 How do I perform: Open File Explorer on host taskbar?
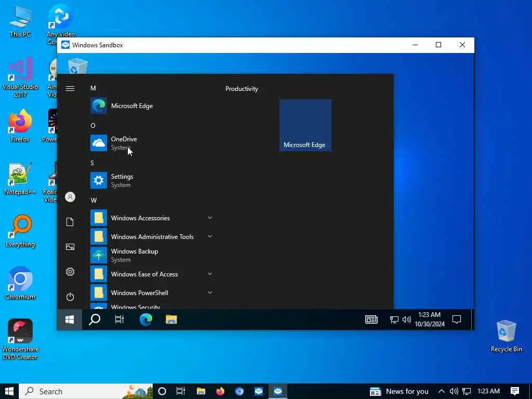[201, 391]
